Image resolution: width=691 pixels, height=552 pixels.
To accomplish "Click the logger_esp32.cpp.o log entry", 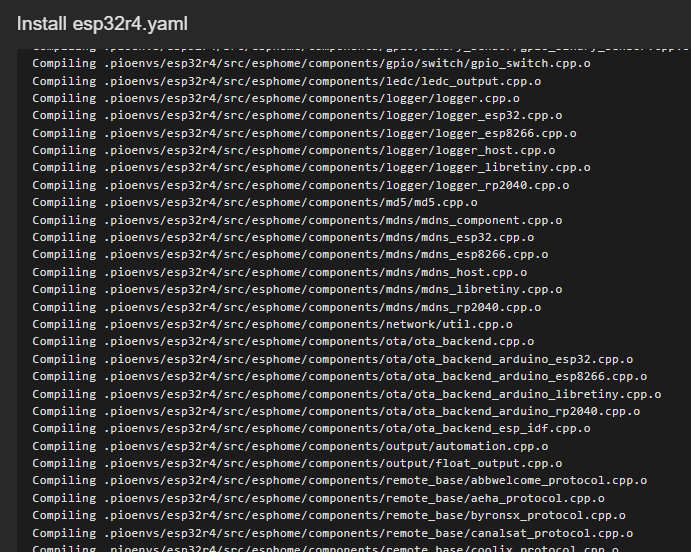I will tap(297, 115).
